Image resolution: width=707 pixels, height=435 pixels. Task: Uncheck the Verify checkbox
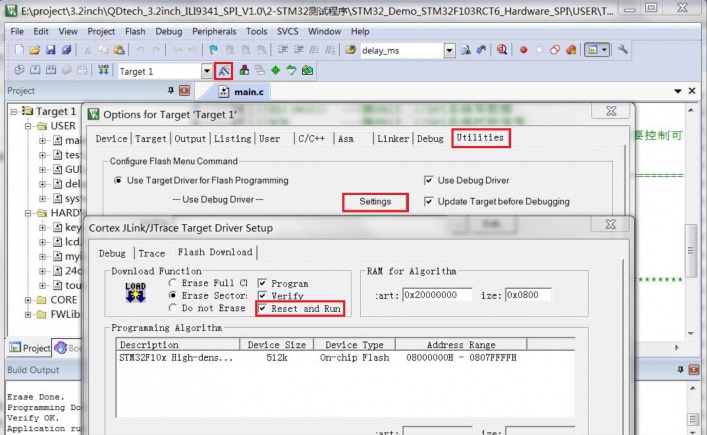tap(263, 296)
